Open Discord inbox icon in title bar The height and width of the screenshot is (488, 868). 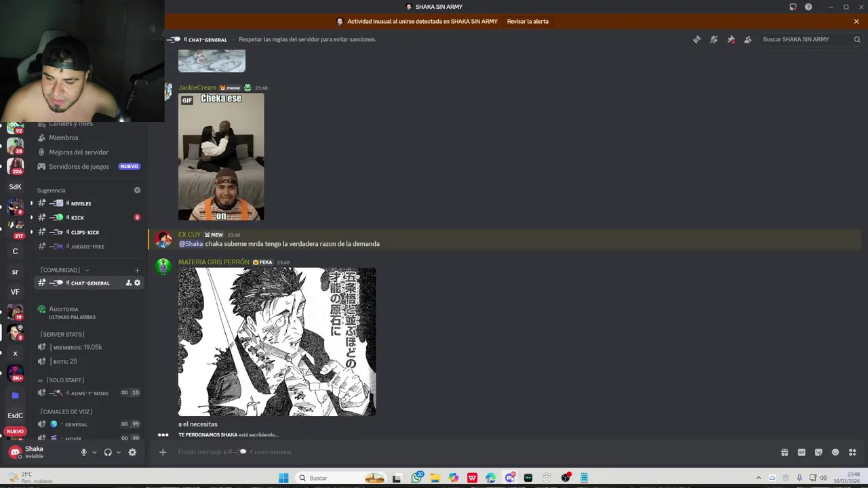pos(793,7)
